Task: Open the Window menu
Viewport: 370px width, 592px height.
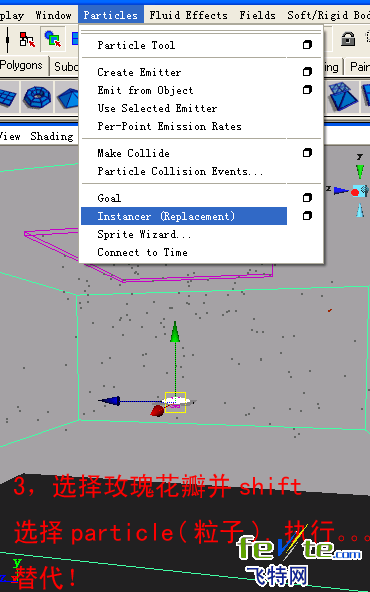Action: tap(53, 15)
